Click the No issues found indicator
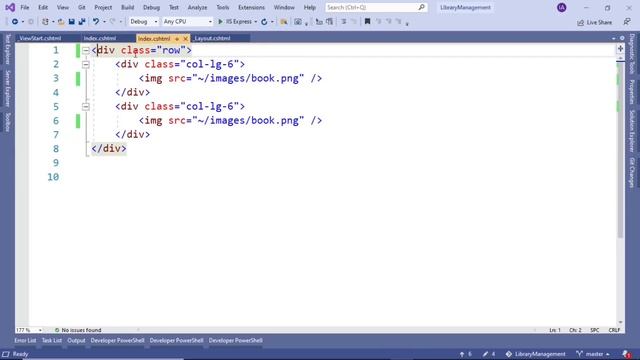This screenshot has width=640, height=360. [x=78, y=330]
